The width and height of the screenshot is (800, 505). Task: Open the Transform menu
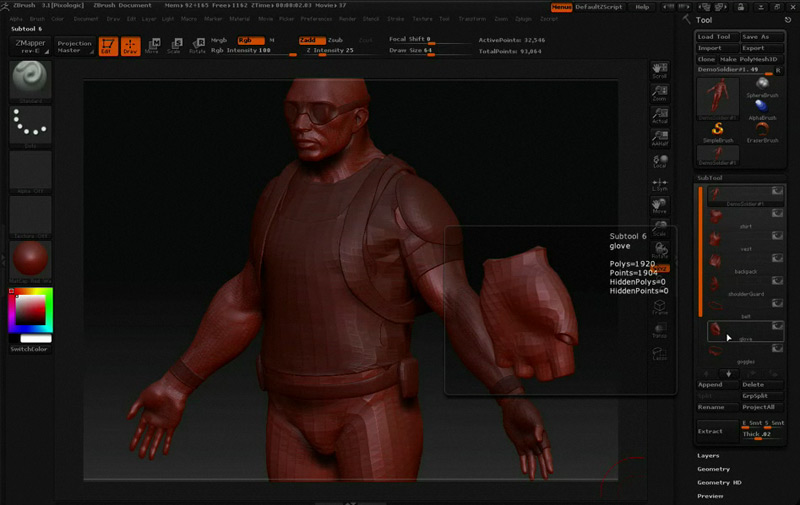pos(471,18)
